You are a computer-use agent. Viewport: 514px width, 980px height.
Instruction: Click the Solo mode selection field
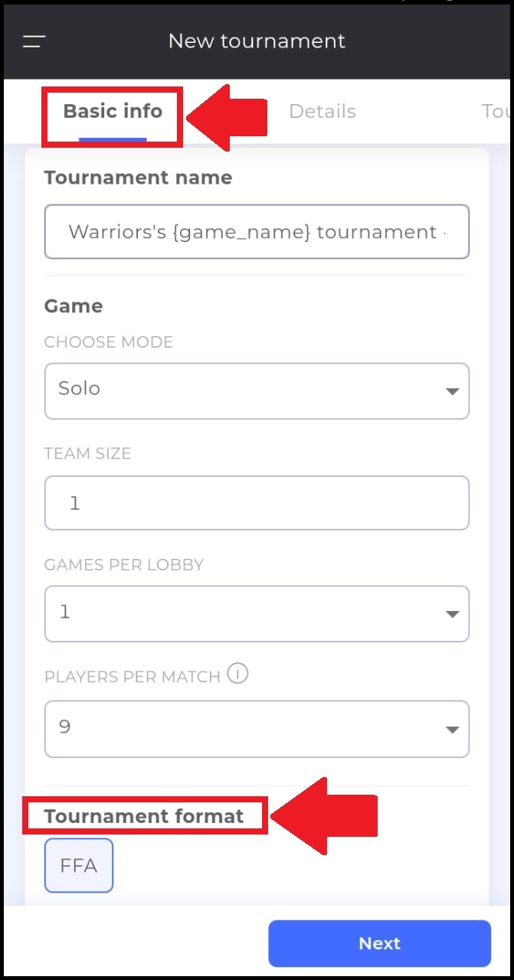[x=257, y=391]
